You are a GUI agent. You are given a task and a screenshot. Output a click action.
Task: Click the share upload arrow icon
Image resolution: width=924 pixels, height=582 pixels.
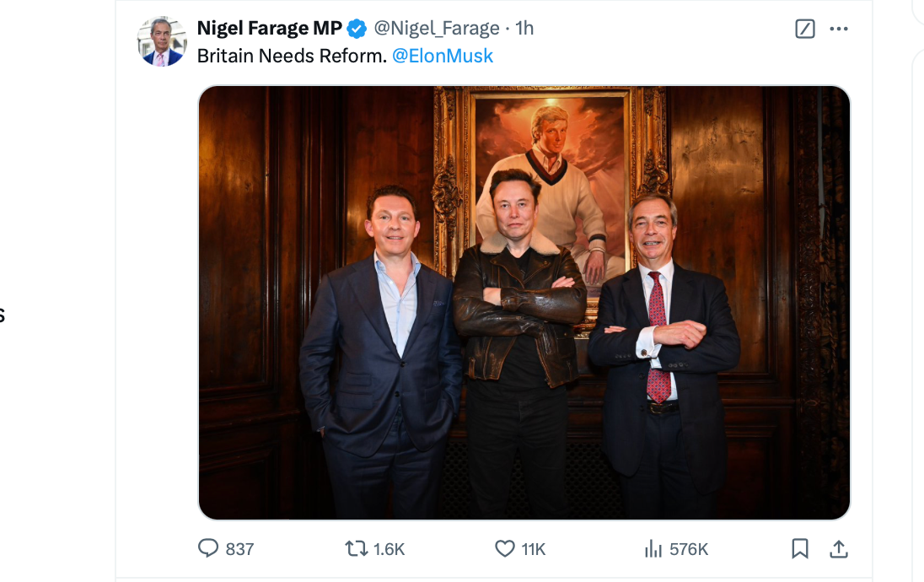click(x=838, y=549)
